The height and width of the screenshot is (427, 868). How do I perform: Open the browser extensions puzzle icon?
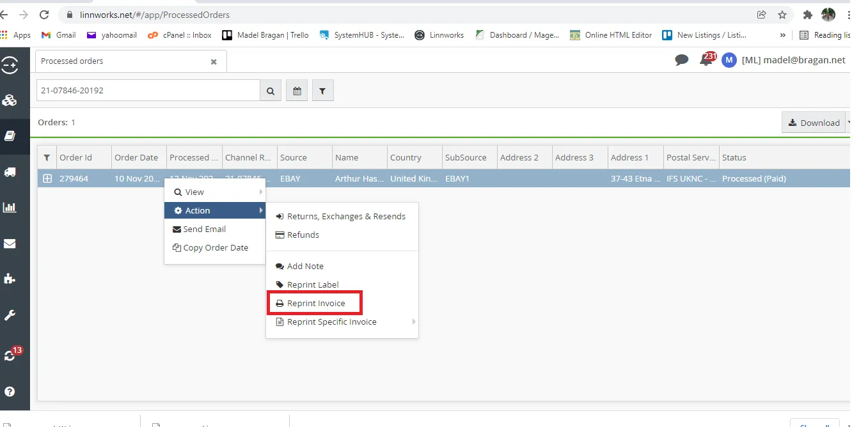[x=808, y=14]
